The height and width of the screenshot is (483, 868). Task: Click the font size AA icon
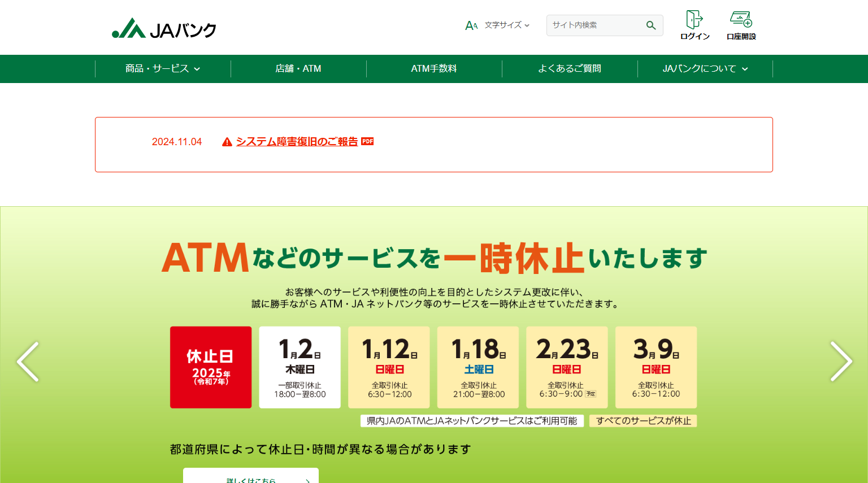click(471, 25)
